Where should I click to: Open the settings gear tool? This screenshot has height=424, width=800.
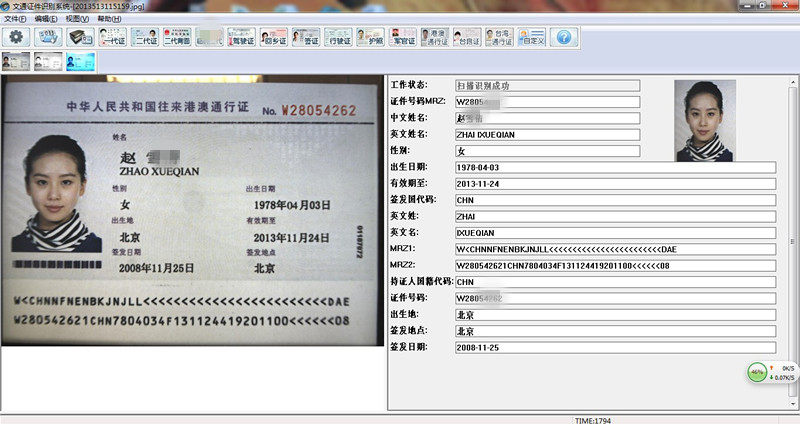point(16,37)
